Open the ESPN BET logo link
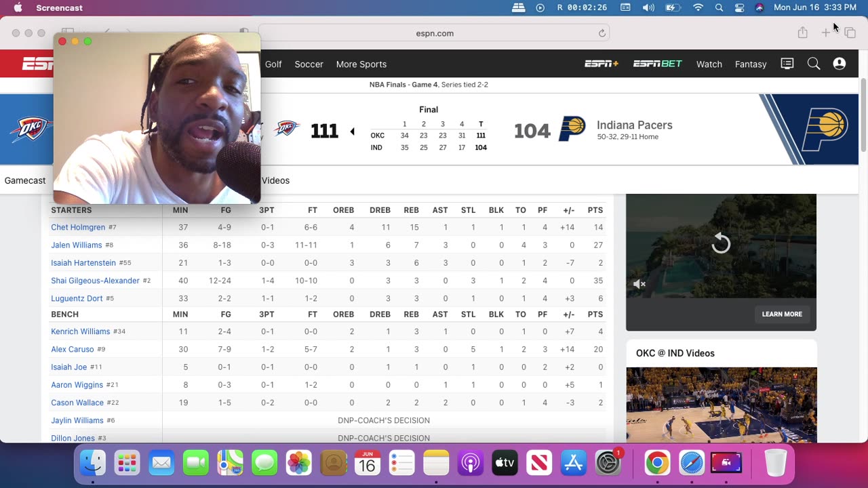This screenshot has height=488, width=868. click(657, 64)
